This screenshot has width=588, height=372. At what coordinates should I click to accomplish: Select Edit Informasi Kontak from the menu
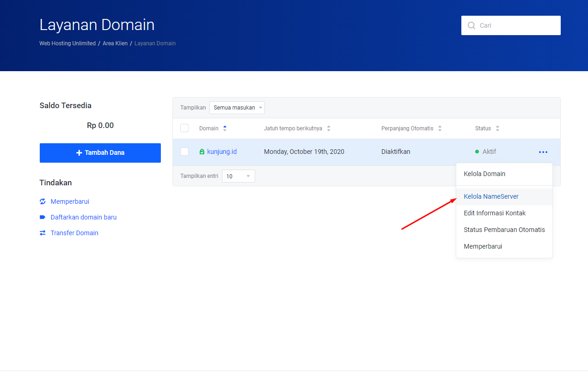tap(495, 213)
